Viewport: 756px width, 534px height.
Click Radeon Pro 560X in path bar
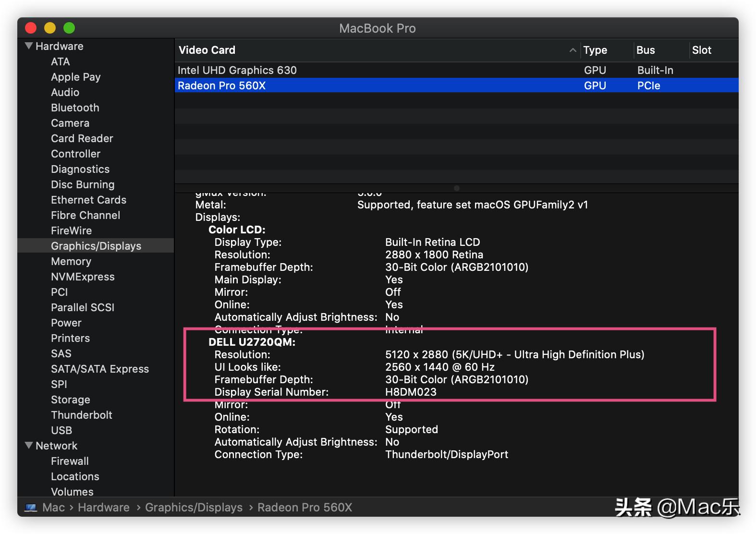pyautogui.click(x=305, y=507)
